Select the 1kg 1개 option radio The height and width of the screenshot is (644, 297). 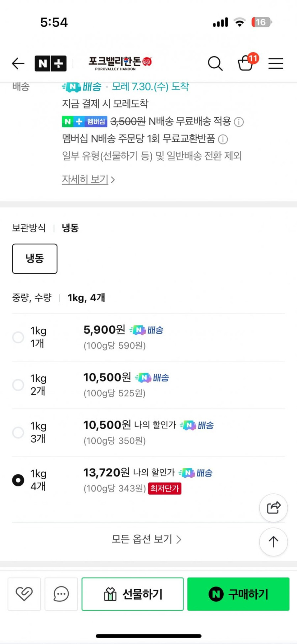(18, 337)
